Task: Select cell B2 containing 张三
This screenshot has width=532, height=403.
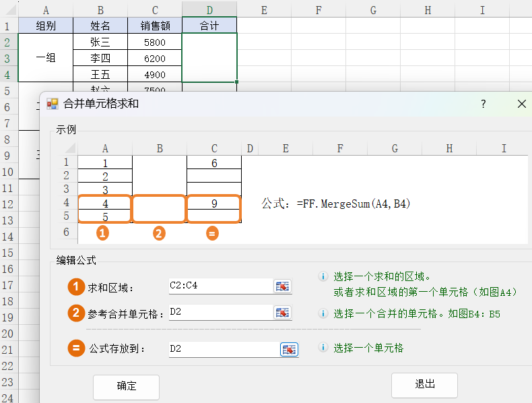Action: 100,42
